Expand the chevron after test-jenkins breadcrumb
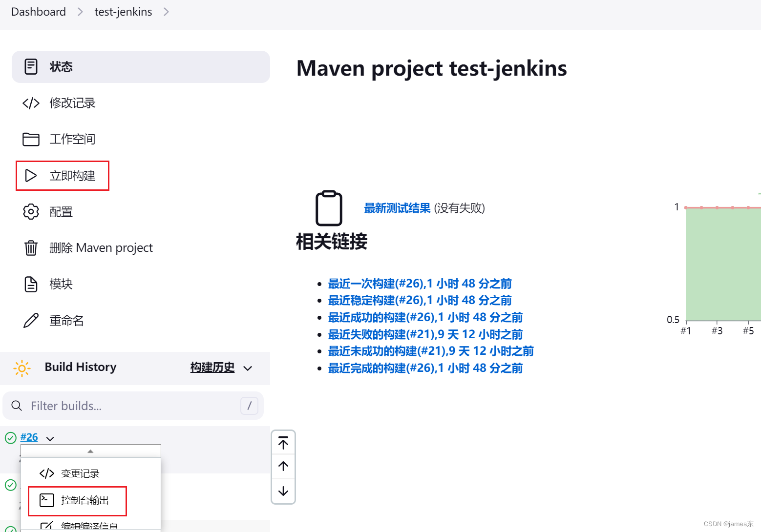 (166, 12)
